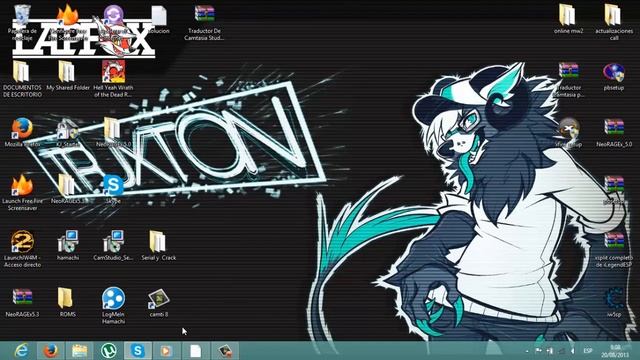
Task: Open the Camtasia taskbar button
Action: click(225, 351)
